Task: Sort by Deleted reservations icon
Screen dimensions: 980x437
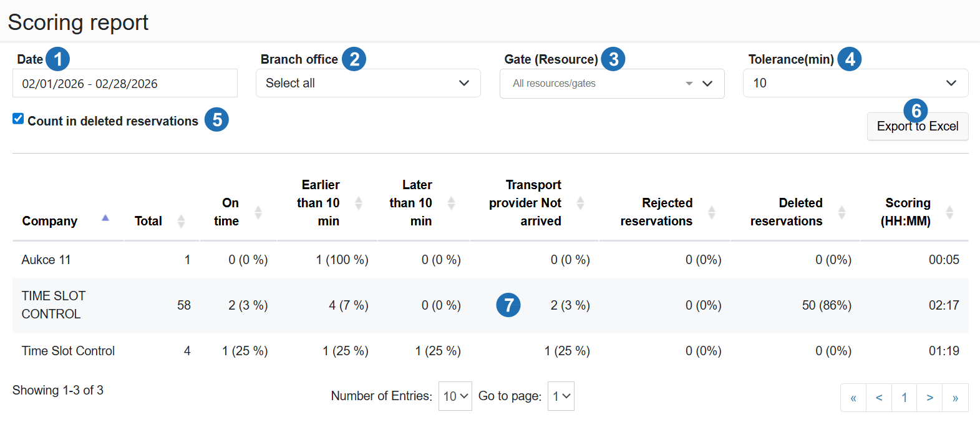Action: (842, 212)
